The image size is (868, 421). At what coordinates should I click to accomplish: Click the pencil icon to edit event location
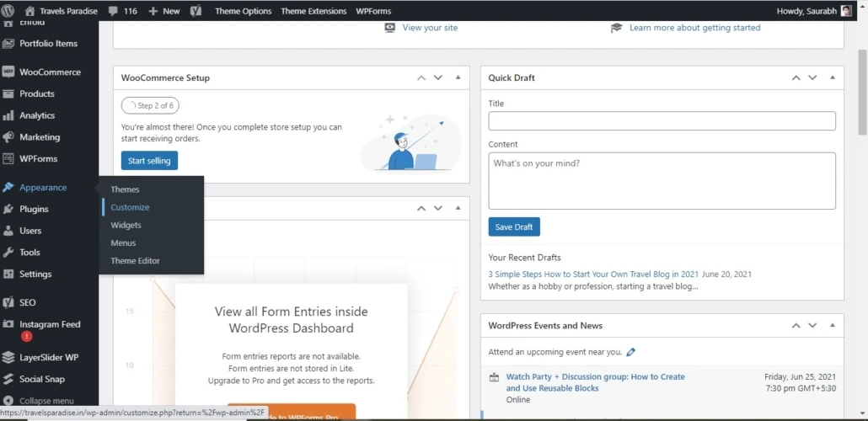630,352
